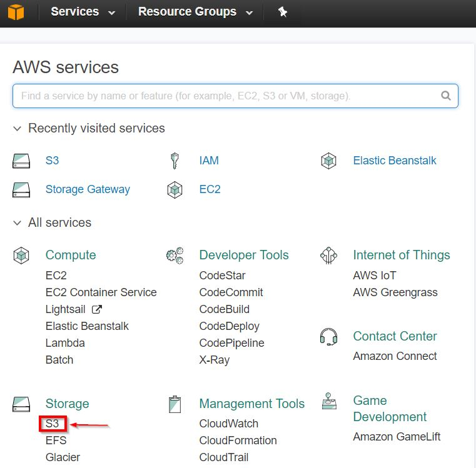Open the Resource Groups dropdown
This screenshot has height=468, width=476.
click(195, 12)
